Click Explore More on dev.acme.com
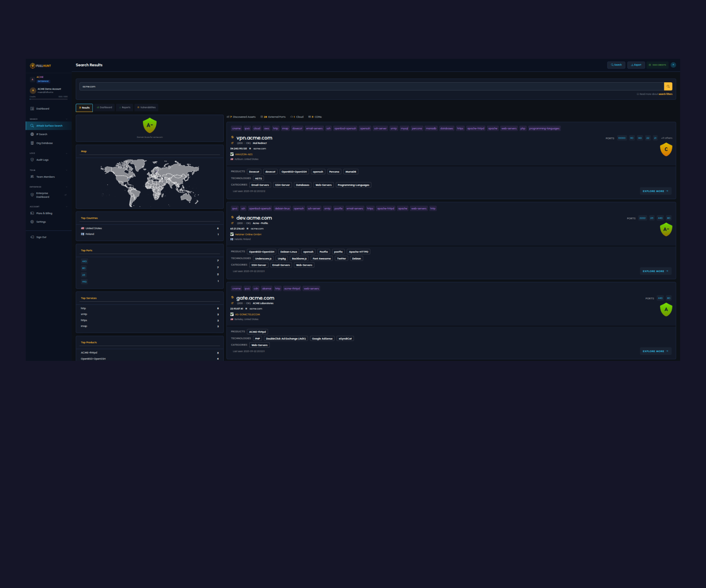Viewport: 706px width, 588px height. pos(656,271)
